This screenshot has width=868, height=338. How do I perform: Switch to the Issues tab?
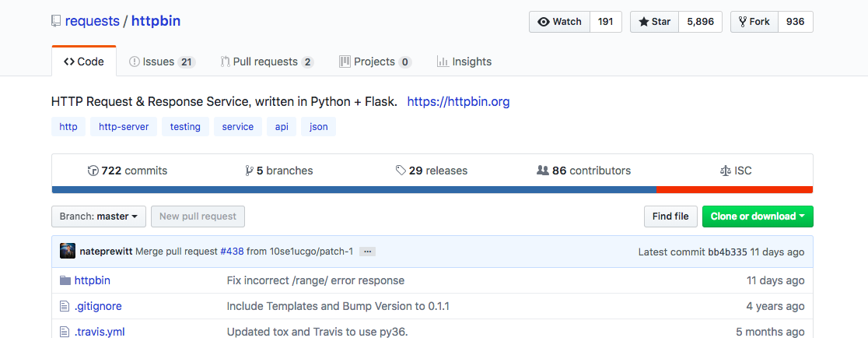162,62
